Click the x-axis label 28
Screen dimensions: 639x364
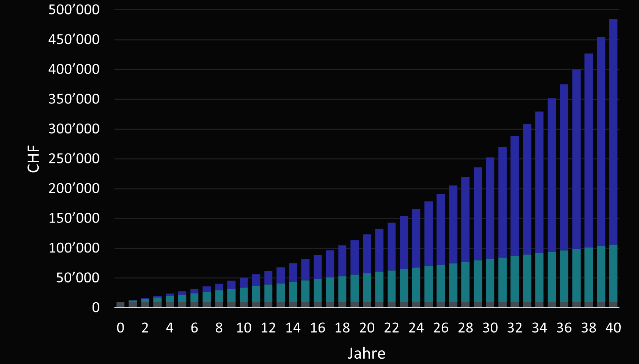(x=465, y=328)
